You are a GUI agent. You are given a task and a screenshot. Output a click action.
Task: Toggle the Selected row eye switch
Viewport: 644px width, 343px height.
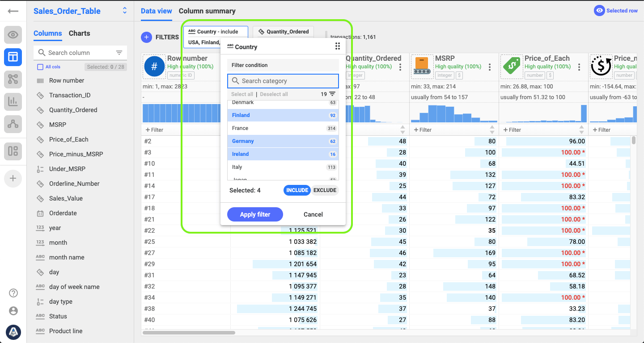[599, 11]
